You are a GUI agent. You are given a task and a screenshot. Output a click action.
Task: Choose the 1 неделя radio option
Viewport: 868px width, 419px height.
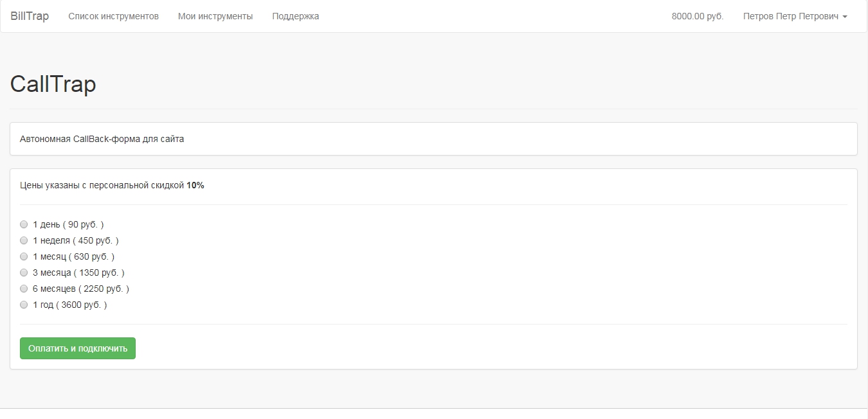[24, 240]
